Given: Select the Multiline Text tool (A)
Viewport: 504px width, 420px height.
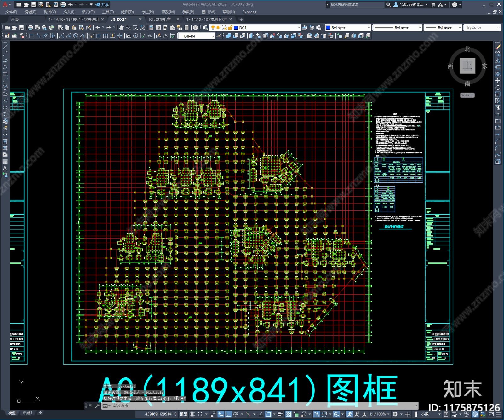Looking at the screenshot, I should click(5, 168).
